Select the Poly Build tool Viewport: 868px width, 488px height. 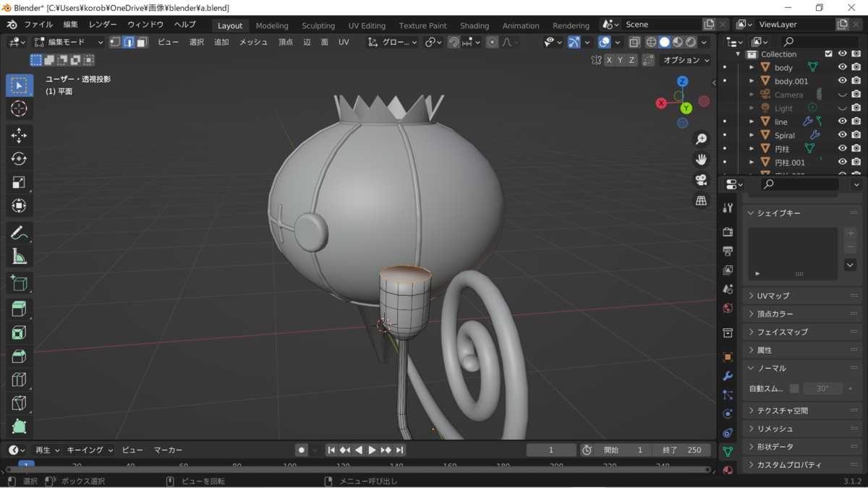coord(20,427)
